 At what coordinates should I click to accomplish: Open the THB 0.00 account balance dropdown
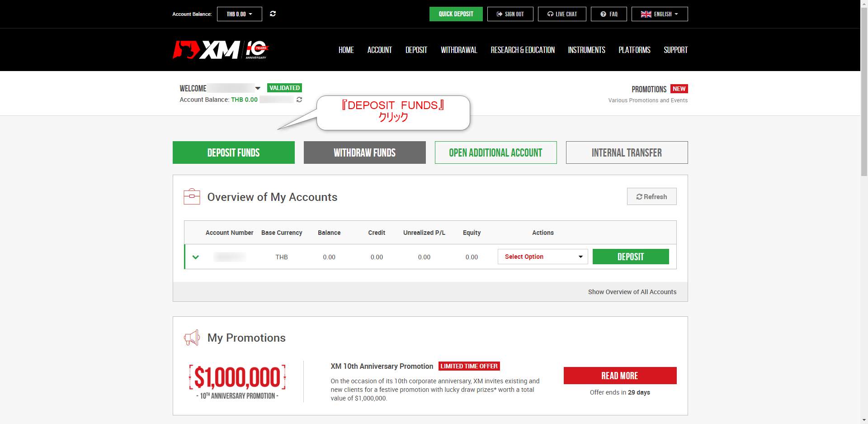tap(240, 14)
